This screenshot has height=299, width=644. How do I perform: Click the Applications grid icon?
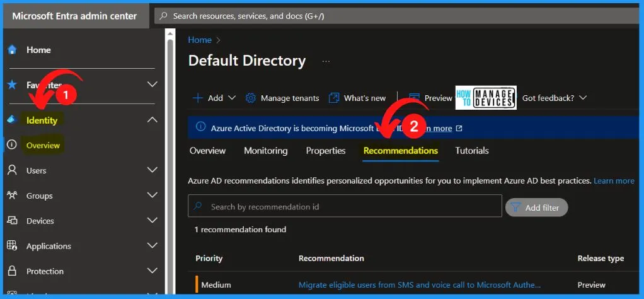pos(13,246)
